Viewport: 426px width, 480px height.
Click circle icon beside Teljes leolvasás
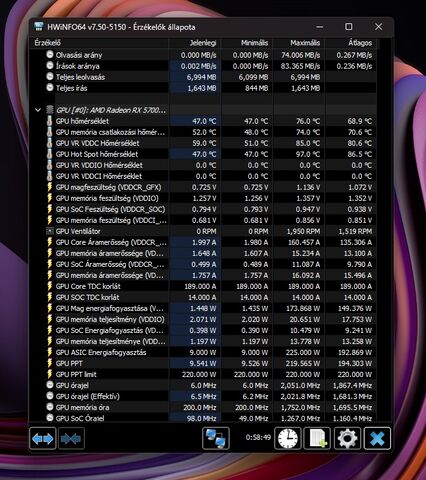50,76
